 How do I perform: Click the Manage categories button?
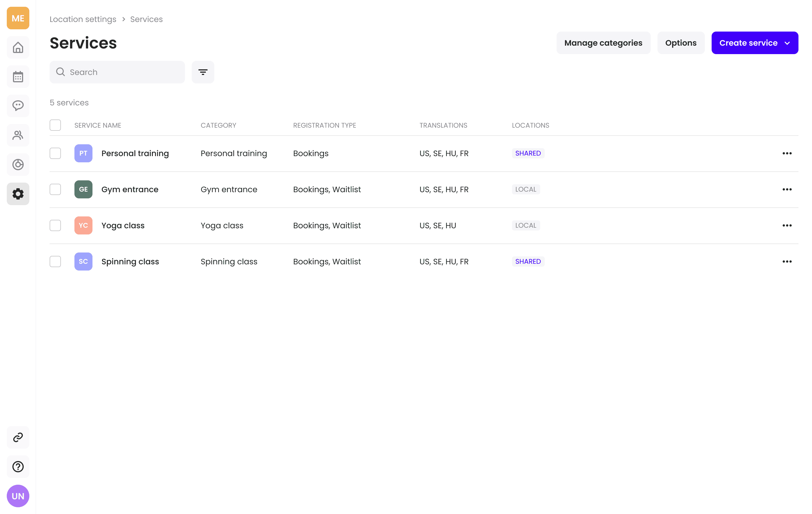point(603,43)
